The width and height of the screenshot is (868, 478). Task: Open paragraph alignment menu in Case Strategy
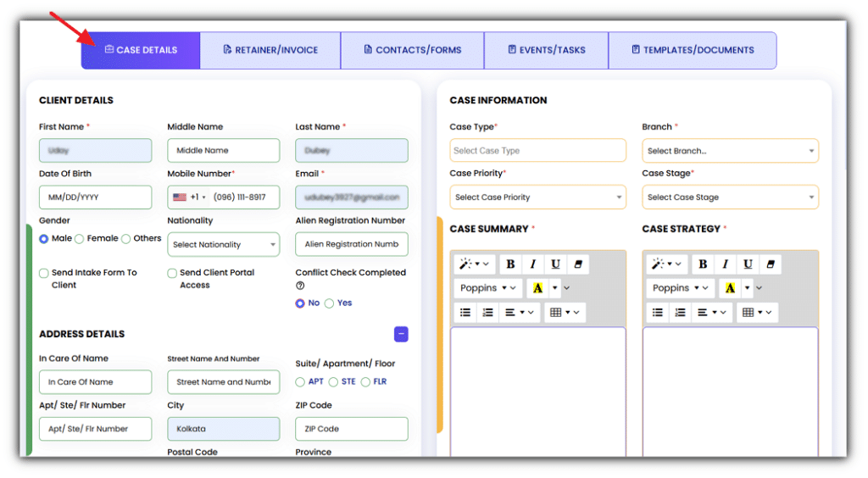[711, 312]
